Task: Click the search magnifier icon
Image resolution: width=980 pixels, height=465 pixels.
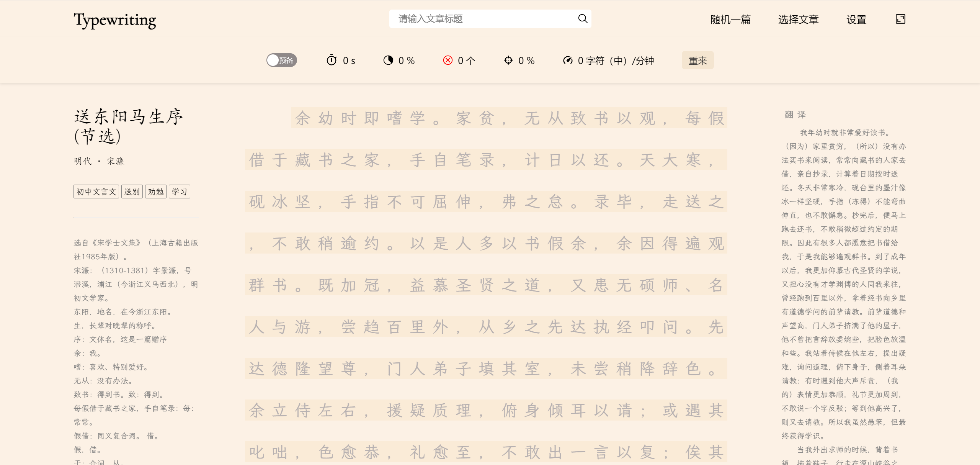Action: [x=582, y=19]
